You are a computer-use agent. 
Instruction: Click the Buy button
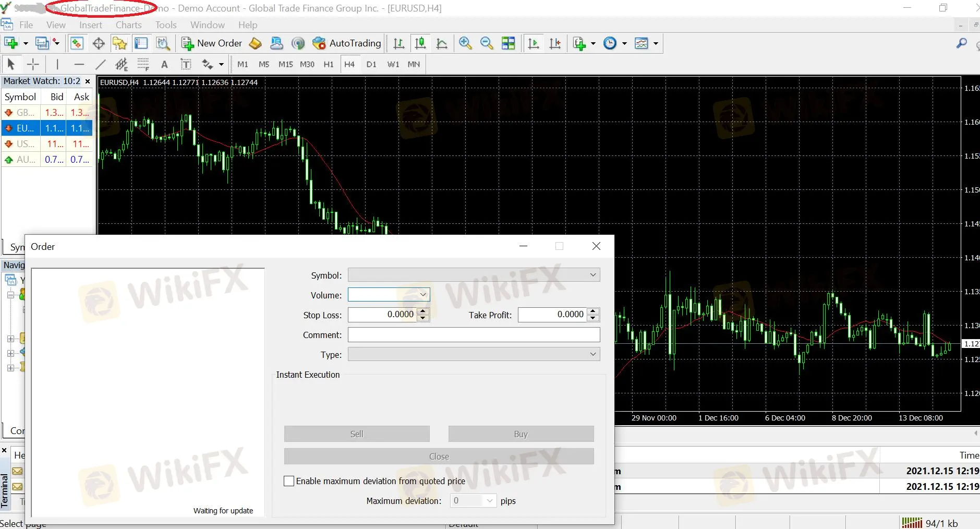(x=521, y=434)
